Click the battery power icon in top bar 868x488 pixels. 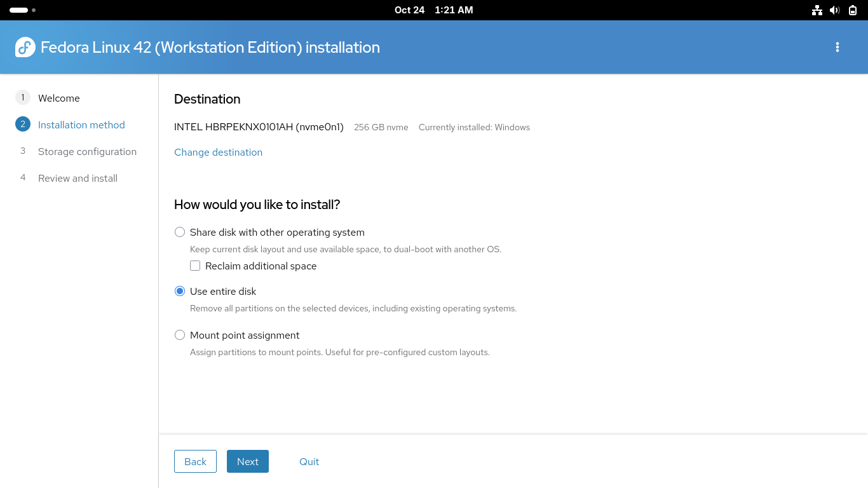click(x=853, y=10)
